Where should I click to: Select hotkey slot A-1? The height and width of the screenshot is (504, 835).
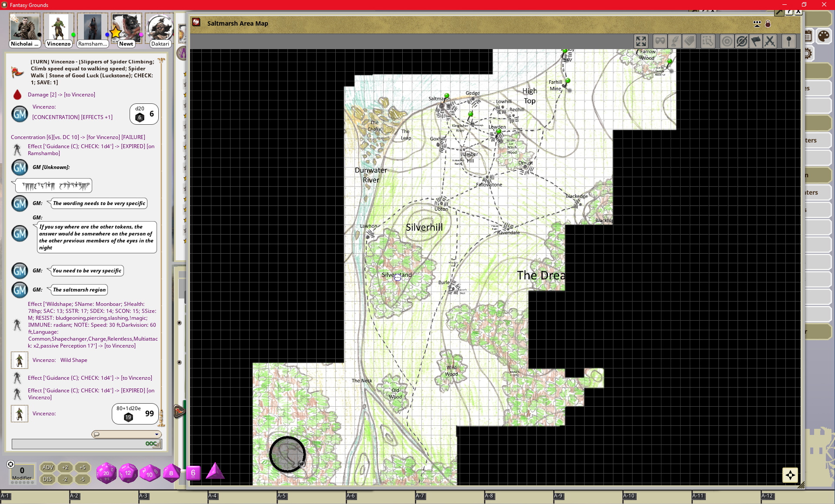tap(34, 497)
